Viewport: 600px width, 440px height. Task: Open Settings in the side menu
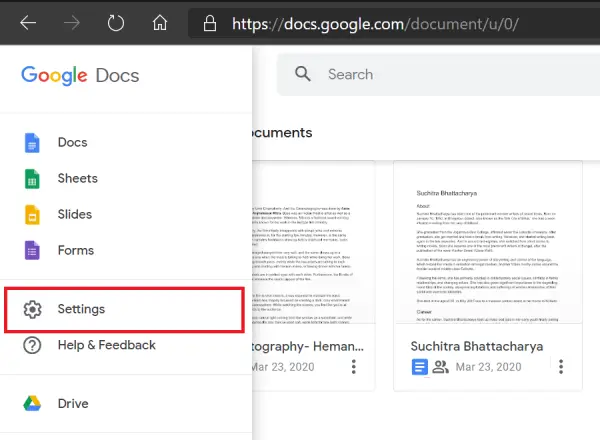(125, 310)
